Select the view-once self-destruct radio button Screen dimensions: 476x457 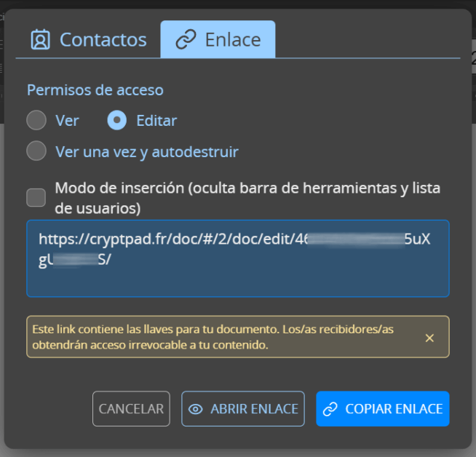tap(36, 151)
